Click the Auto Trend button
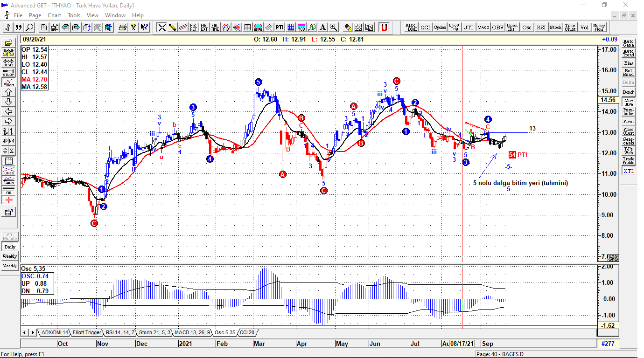644x358 pixels. click(629, 53)
